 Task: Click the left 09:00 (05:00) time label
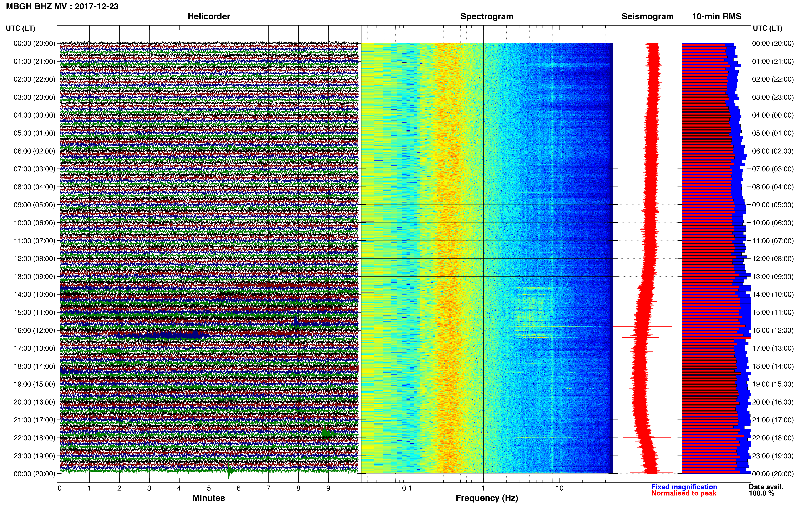[x=34, y=205]
